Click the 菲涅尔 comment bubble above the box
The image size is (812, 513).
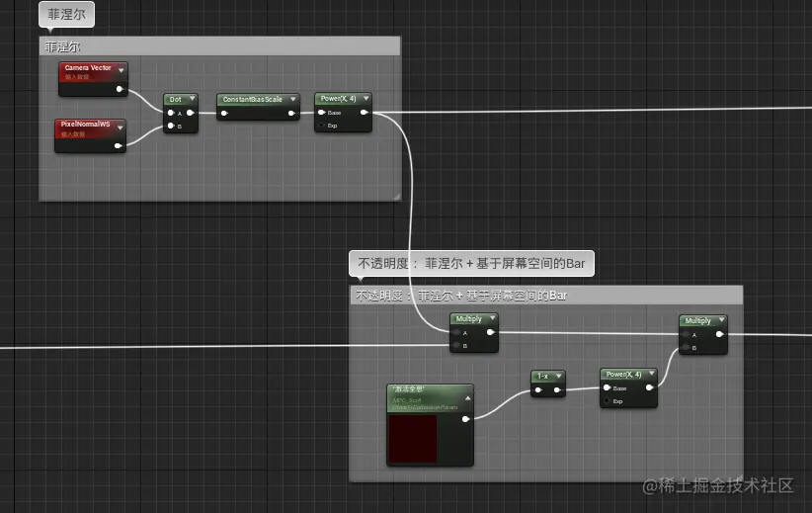pyautogui.click(x=66, y=15)
